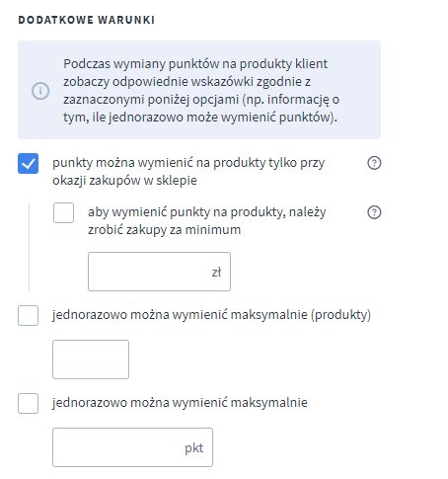Tick the max exchange (produkty) checkbox
This screenshot has height=479, width=448.
pos(28,315)
